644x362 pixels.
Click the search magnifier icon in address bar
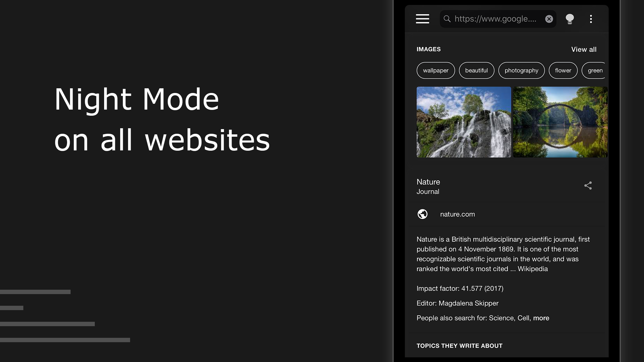(x=447, y=19)
